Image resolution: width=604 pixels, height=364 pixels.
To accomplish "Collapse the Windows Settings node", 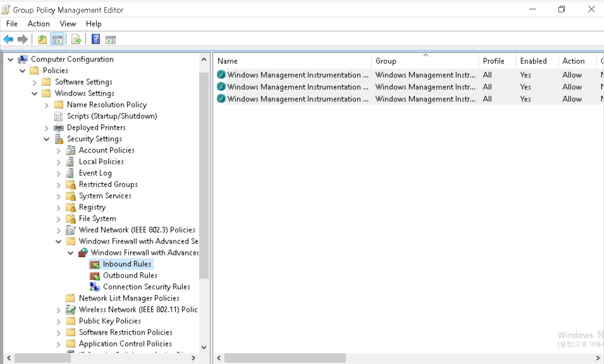I will (x=35, y=94).
